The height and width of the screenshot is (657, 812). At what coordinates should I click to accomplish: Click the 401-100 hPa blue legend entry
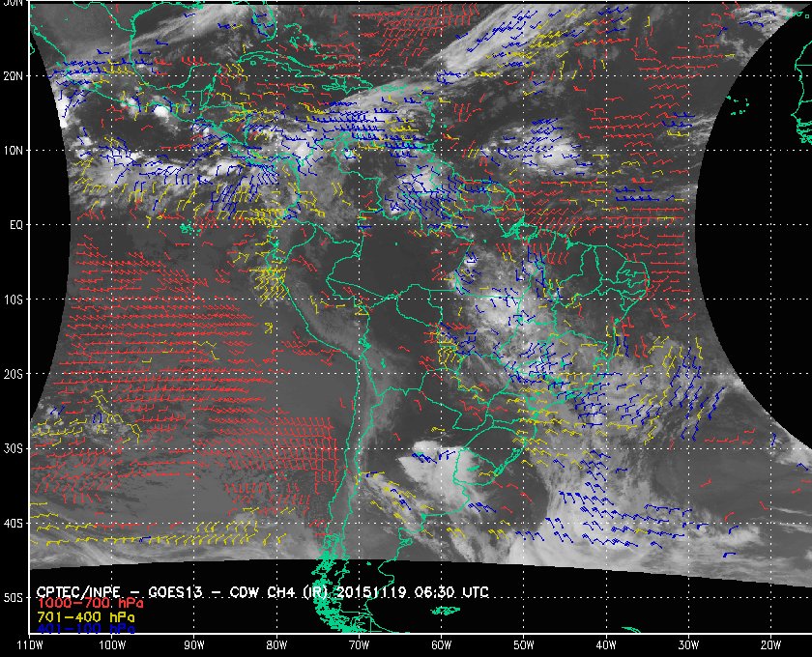pos(86,629)
